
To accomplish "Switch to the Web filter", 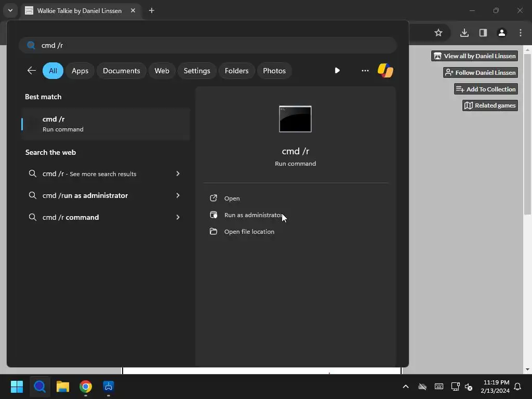I will tap(162, 71).
